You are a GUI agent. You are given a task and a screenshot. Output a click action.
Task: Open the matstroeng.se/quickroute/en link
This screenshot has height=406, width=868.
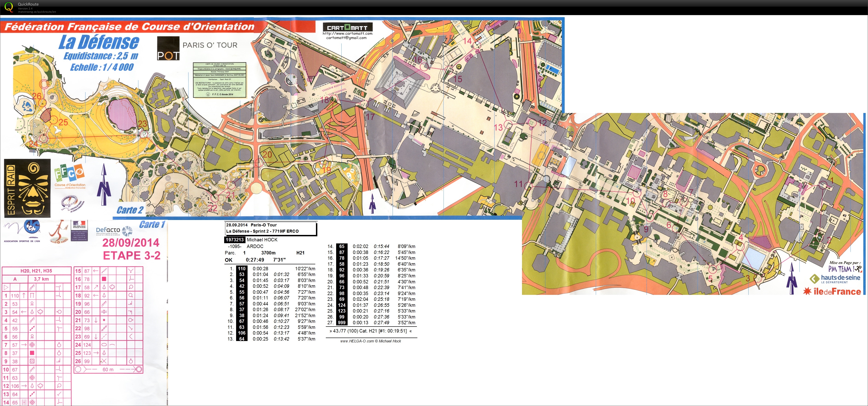tap(37, 12)
